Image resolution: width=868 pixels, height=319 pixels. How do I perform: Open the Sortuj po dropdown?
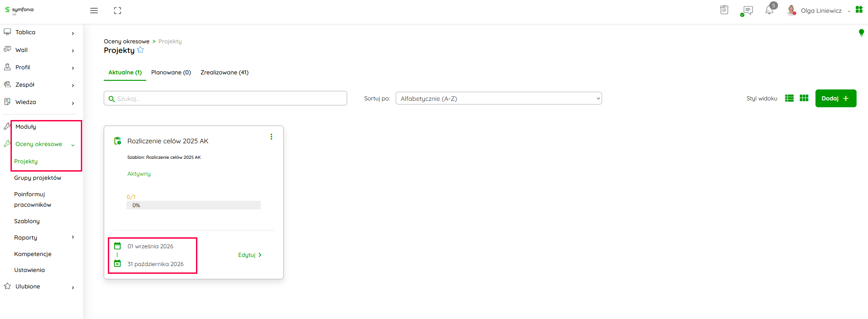tap(498, 98)
